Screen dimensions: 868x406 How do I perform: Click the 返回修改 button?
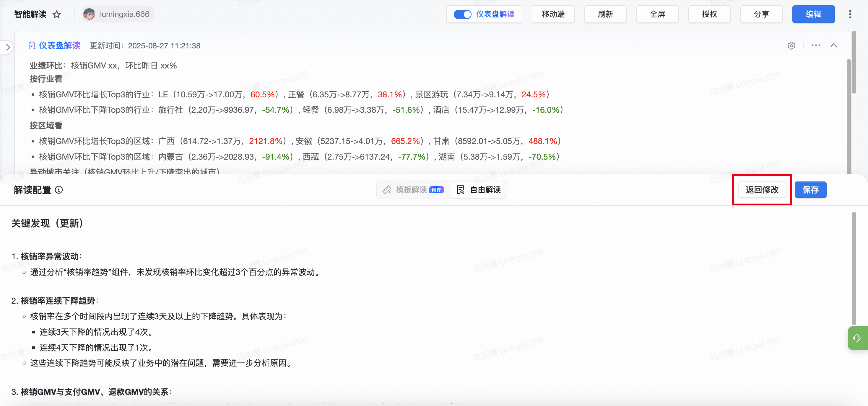click(x=762, y=190)
